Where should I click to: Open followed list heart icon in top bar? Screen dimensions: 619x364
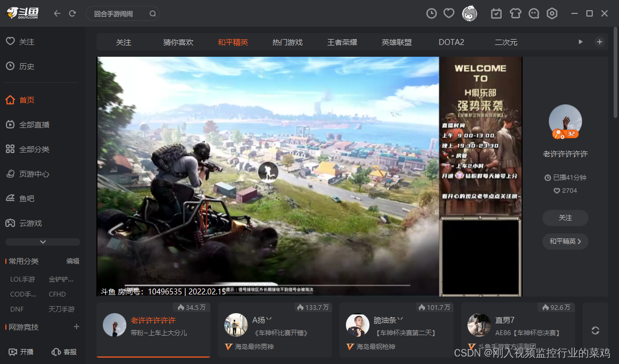pos(449,13)
